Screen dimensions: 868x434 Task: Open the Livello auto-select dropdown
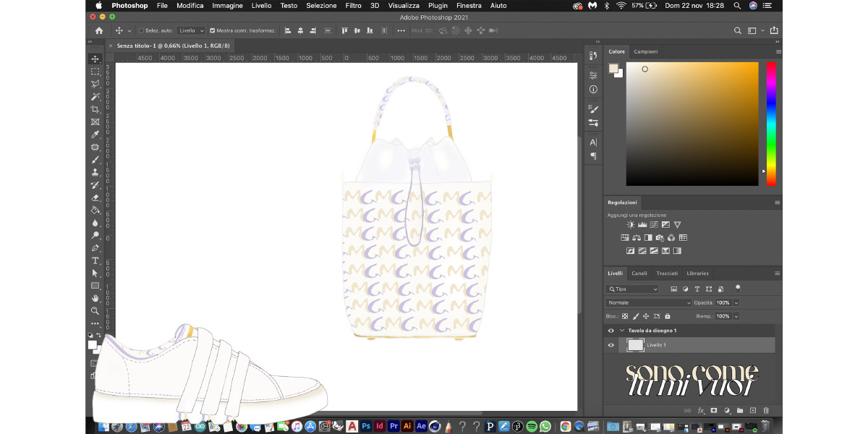pyautogui.click(x=191, y=31)
